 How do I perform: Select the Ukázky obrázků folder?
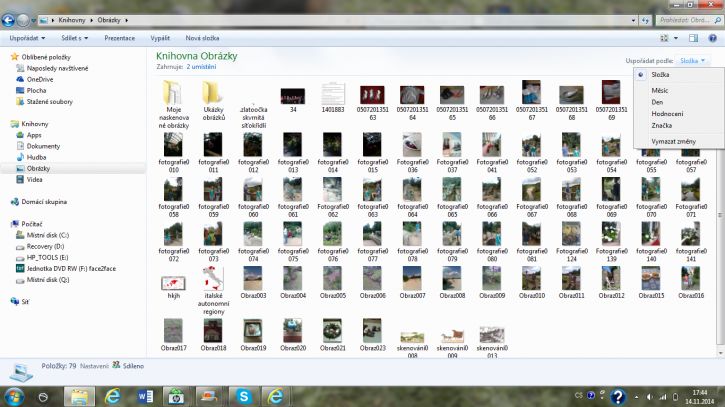pos(213,101)
